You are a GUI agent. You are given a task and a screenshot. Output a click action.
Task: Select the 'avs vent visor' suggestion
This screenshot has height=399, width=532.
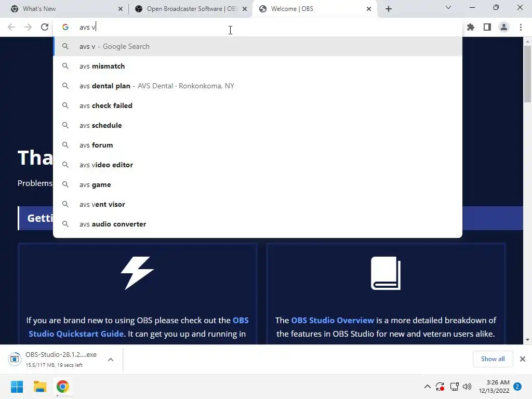(x=258, y=204)
